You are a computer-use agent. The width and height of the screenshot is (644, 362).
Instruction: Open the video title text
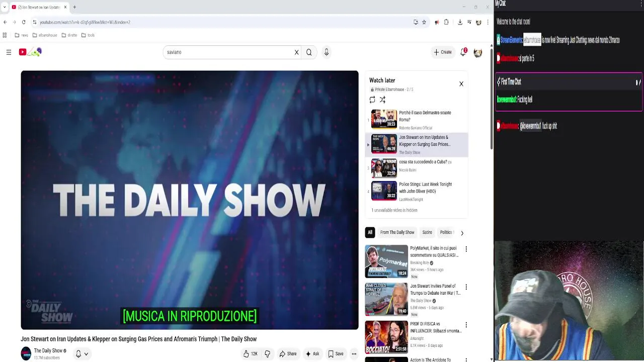[139, 339]
